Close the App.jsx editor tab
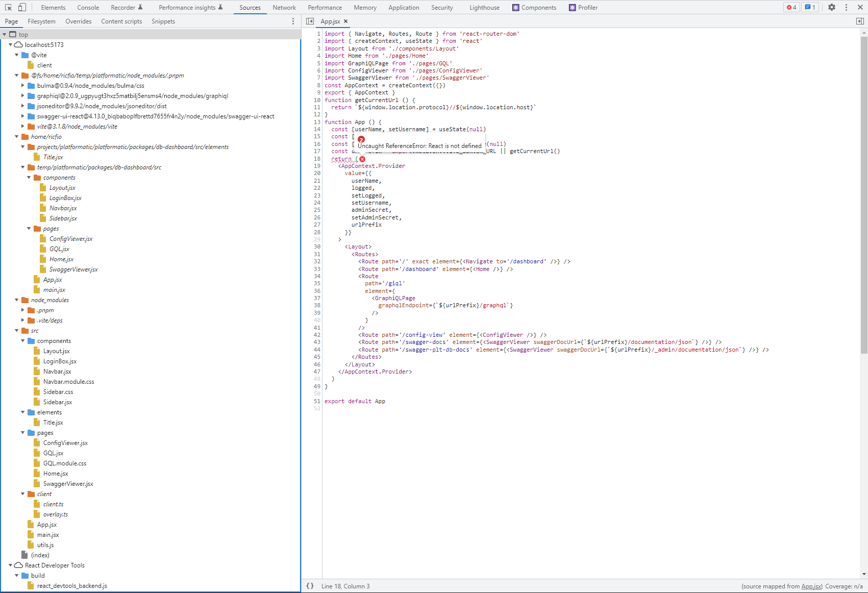 click(346, 21)
